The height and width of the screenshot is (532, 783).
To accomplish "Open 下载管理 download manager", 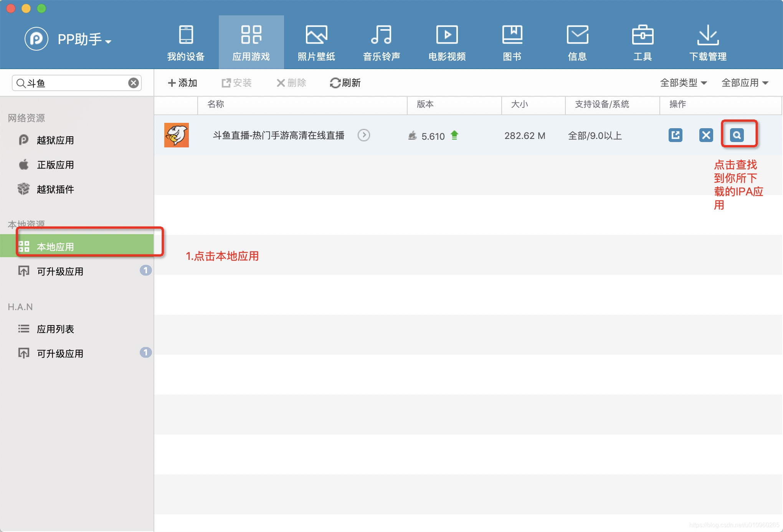I will click(708, 43).
